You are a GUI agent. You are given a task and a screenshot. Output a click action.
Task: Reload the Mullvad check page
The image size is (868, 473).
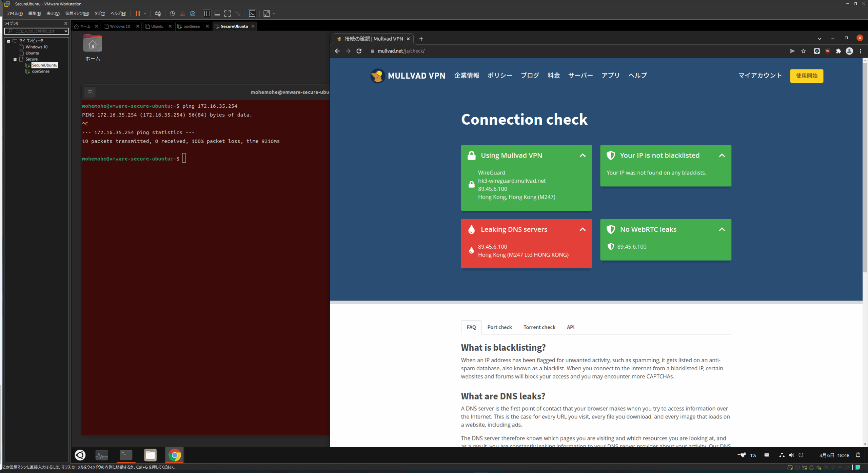pyautogui.click(x=359, y=51)
